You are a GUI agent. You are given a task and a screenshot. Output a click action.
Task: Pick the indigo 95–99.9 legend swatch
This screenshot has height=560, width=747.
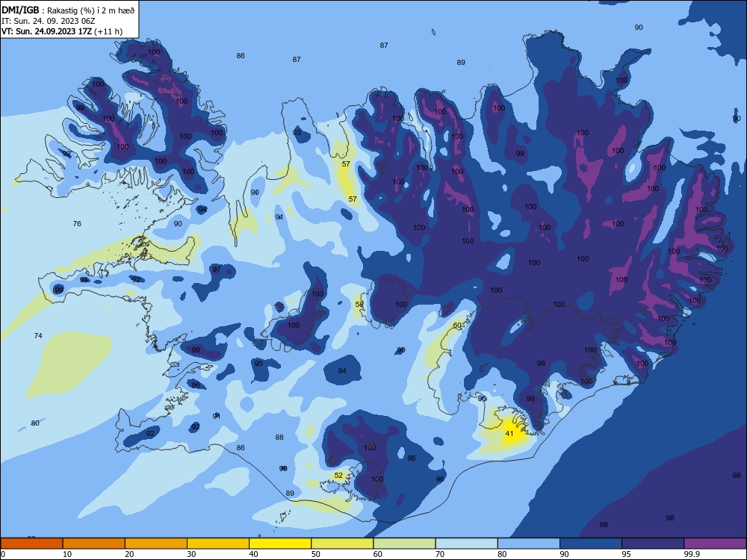pos(653,544)
